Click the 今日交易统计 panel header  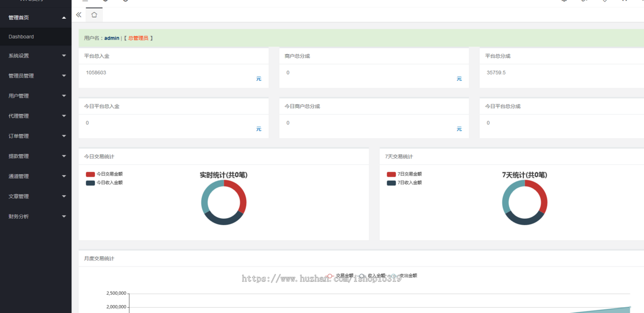224,156
